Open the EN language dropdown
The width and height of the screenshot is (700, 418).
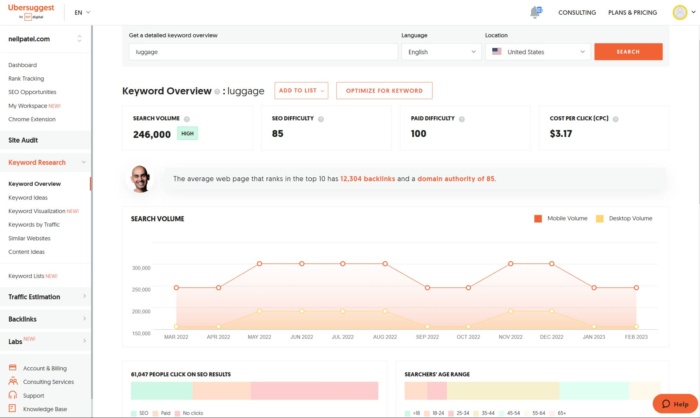pos(82,13)
